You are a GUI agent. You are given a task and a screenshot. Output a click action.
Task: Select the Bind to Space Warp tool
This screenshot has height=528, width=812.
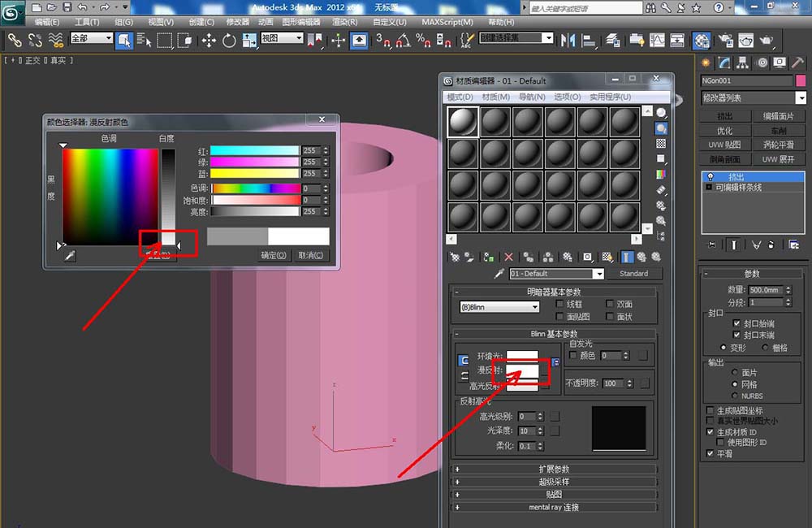55,40
